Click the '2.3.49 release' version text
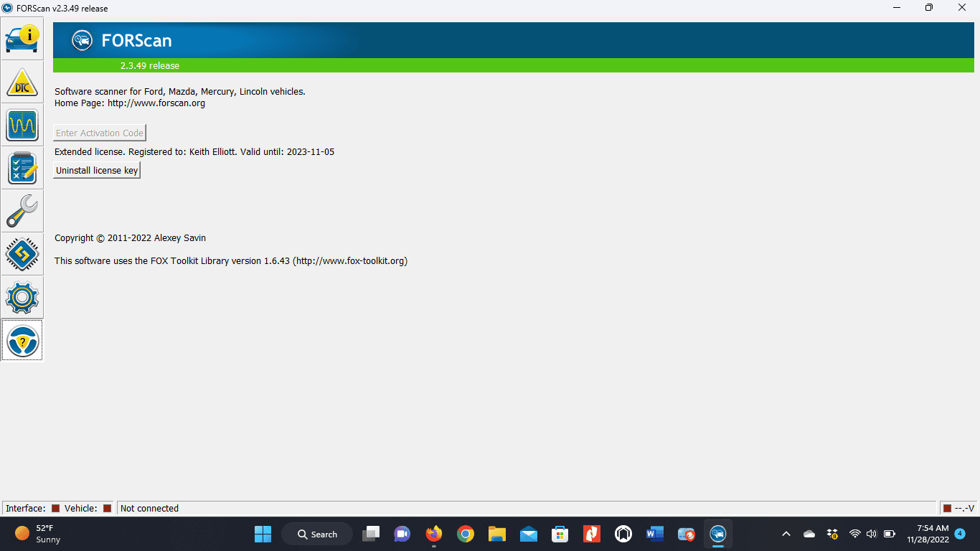The image size is (980, 551). (x=150, y=65)
